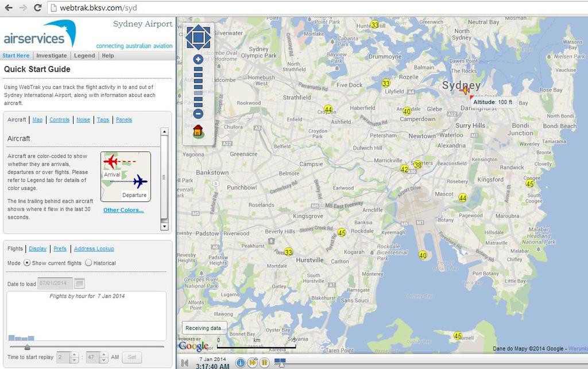588x369 pixels.
Task: Show the Noise guide section
Action: pyautogui.click(x=83, y=120)
